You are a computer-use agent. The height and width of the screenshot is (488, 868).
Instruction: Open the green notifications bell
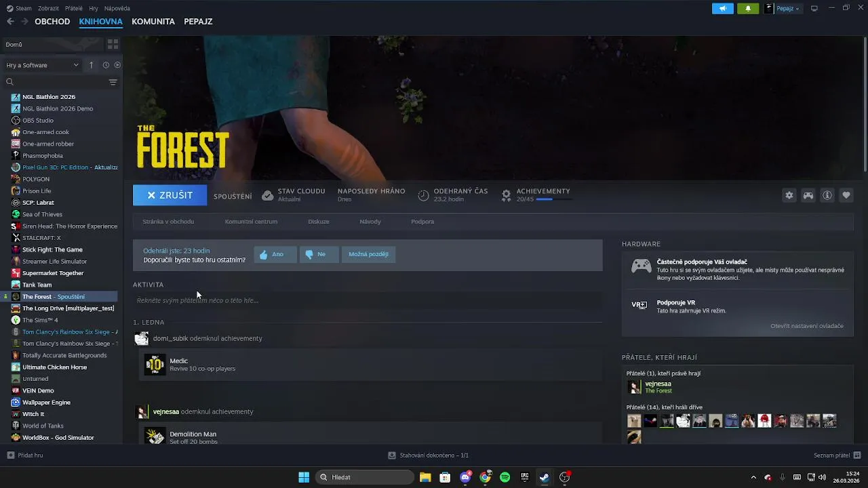748,8
